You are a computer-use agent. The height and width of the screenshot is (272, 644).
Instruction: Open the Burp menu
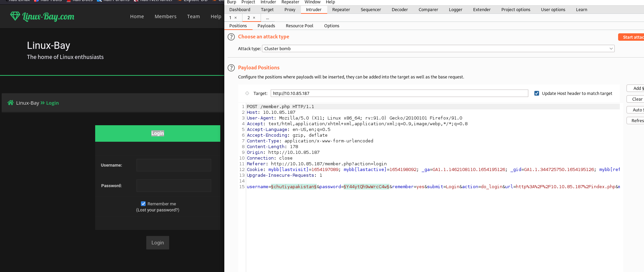pyautogui.click(x=231, y=2)
